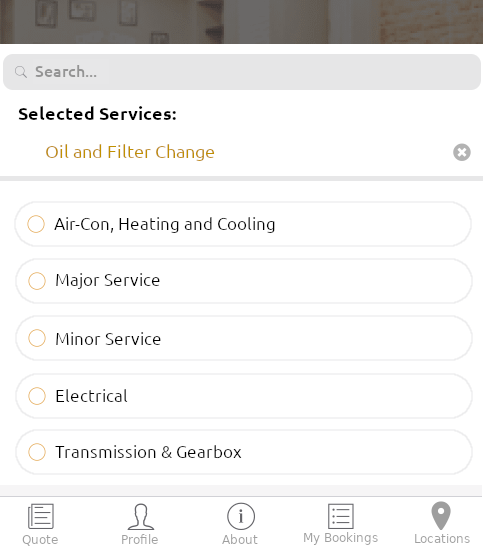Tap the My Bookings tab label
Image resolution: width=483 pixels, height=556 pixels.
(340, 538)
